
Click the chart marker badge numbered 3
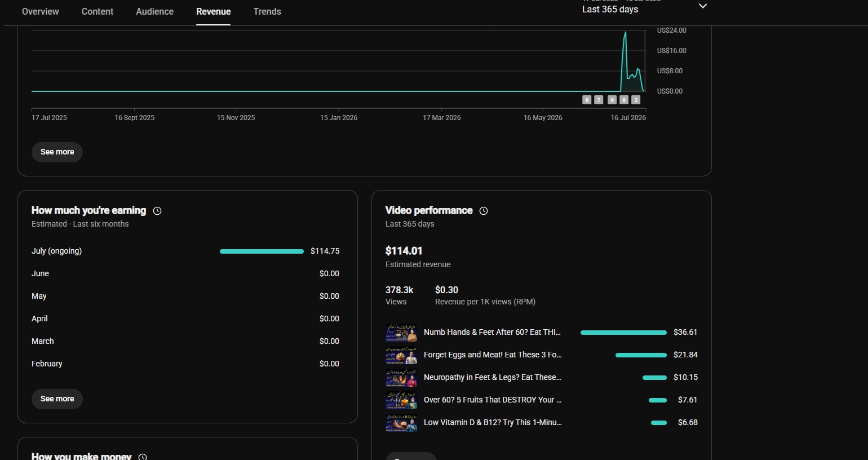(636, 100)
